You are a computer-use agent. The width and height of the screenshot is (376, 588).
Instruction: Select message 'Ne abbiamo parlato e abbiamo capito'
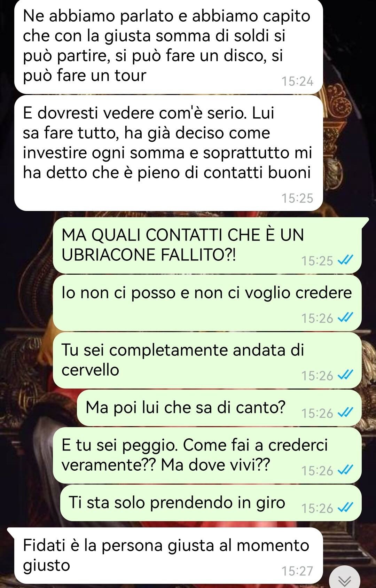coord(169,47)
